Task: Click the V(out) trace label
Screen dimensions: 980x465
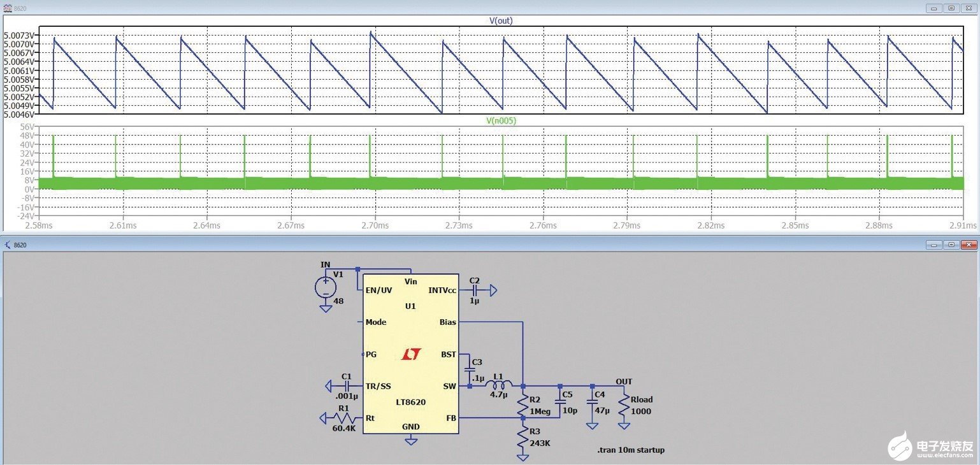Action: [x=501, y=21]
